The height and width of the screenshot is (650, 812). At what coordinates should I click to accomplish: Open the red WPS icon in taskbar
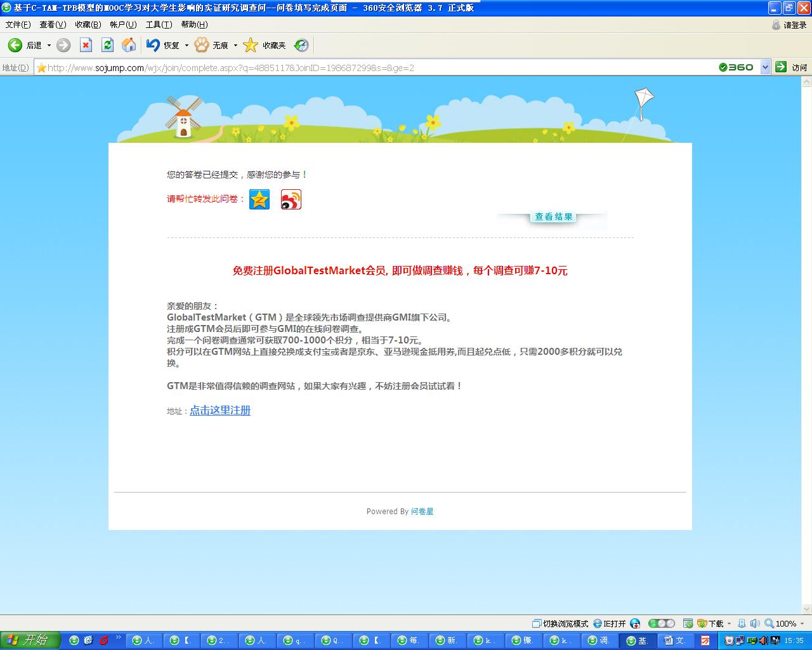[x=705, y=640]
